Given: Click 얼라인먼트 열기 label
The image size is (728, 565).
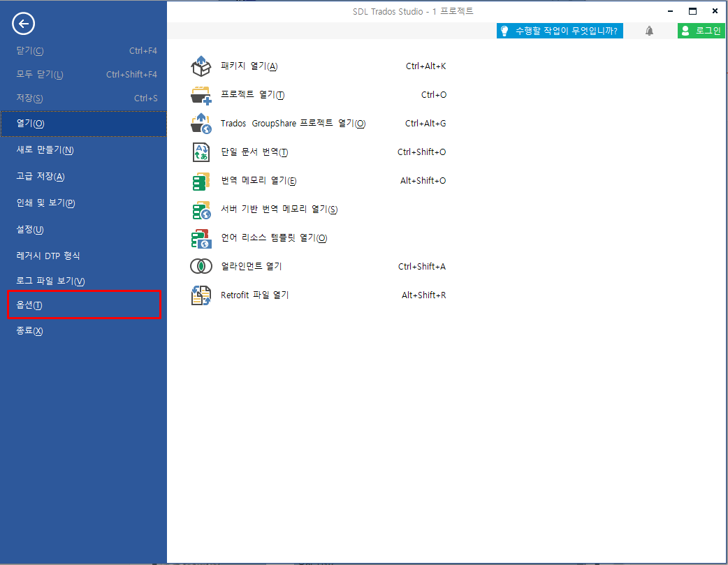Looking at the screenshot, I should pos(252,267).
